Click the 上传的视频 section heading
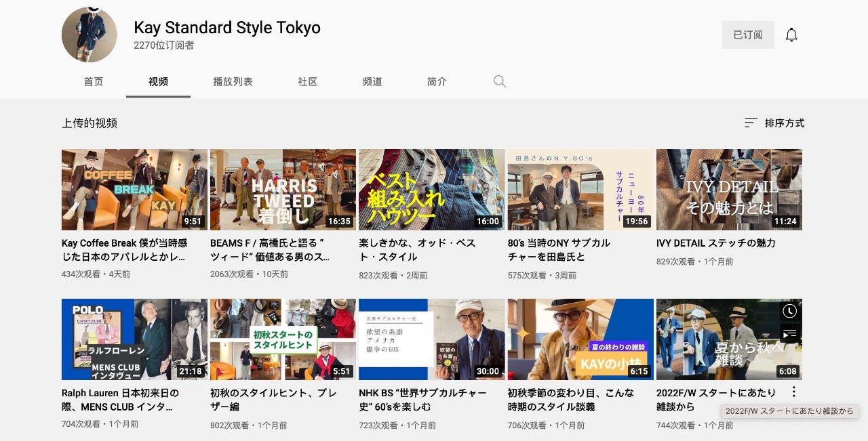Viewport: 868px width, 441px height. pos(90,123)
